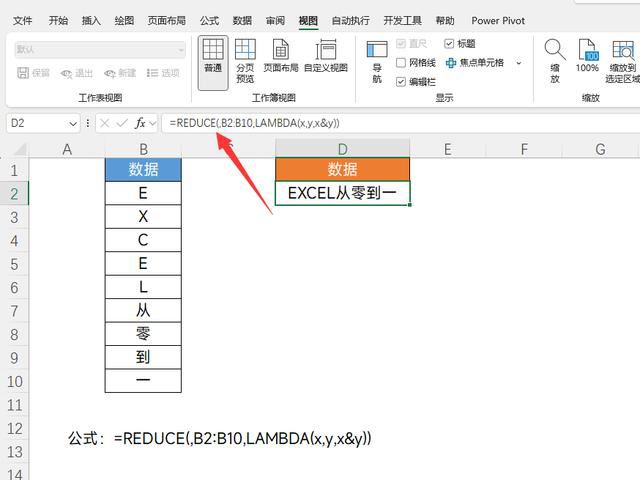Open the Navigation (导航) pane
This screenshot has width=640, height=480.
coord(377,62)
